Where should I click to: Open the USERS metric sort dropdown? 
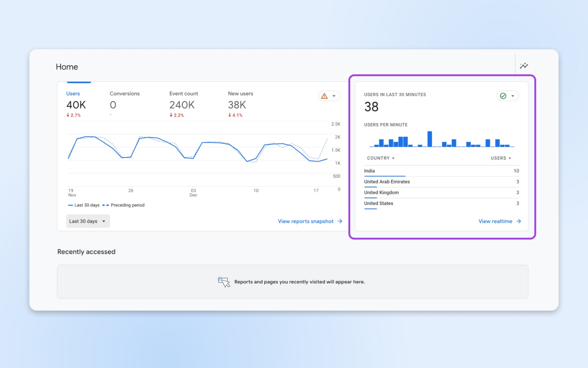point(501,158)
